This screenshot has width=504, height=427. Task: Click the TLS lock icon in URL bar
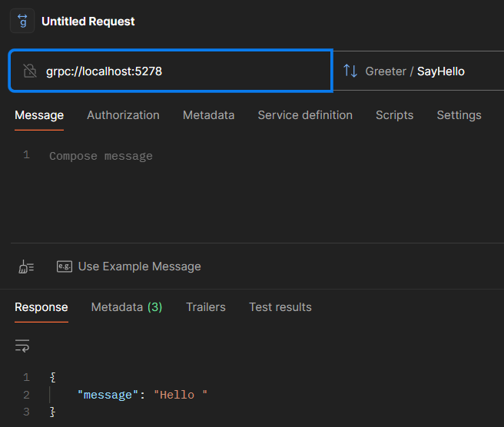tap(30, 71)
